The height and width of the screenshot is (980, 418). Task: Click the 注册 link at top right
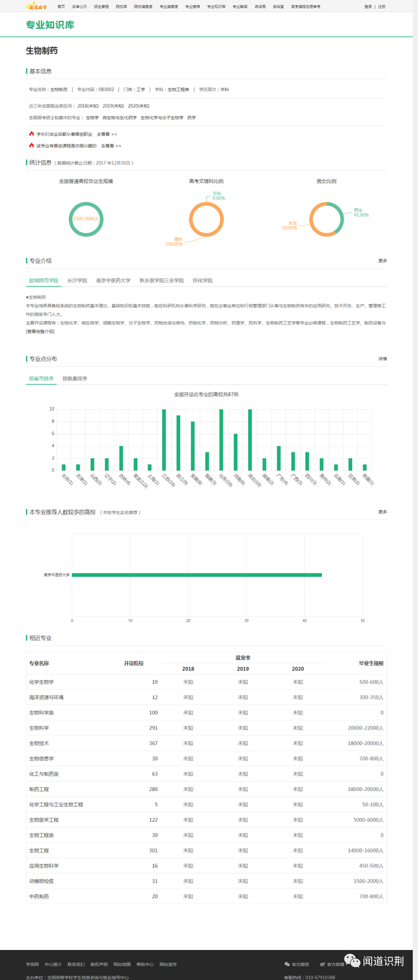point(381,6)
